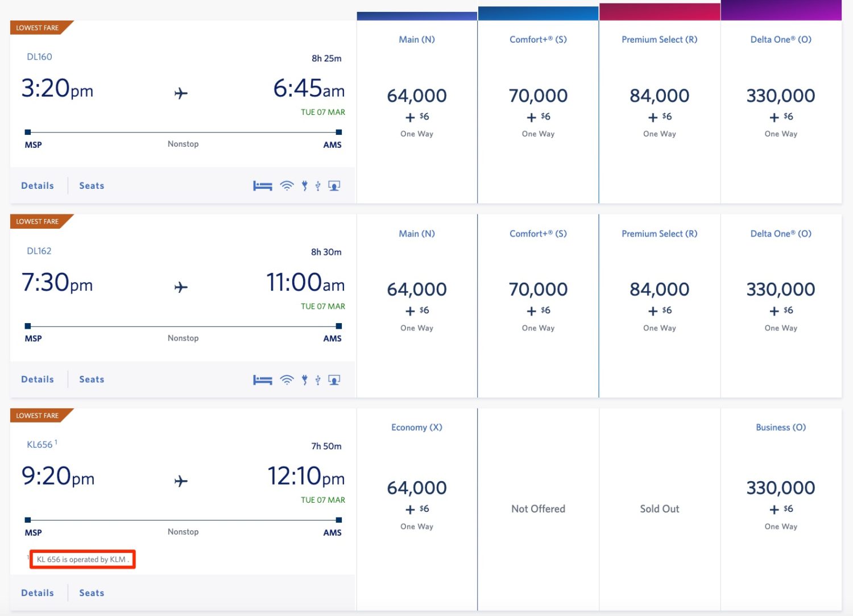This screenshot has height=616, width=853.
Task: Click the flat-bed seat icon for DL160
Action: click(x=262, y=186)
